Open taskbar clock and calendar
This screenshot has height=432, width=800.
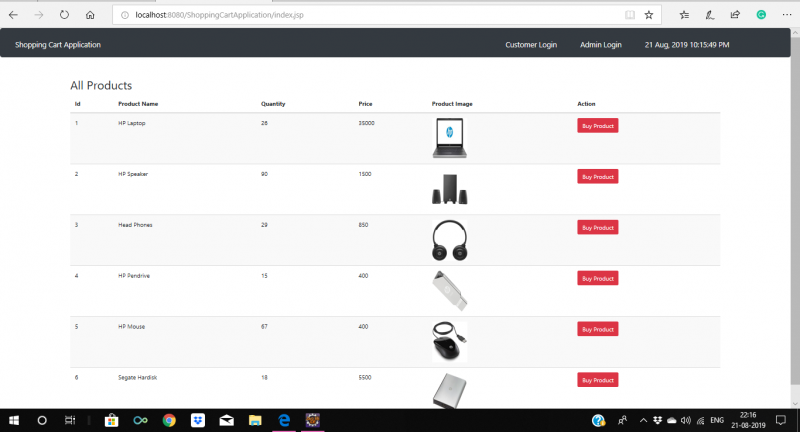point(748,420)
